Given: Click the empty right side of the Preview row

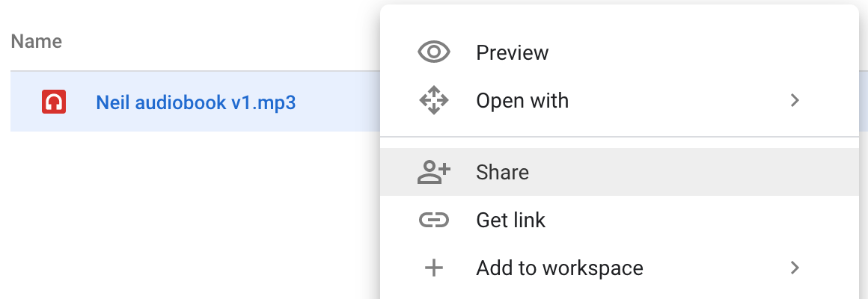Looking at the screenshot, I should [x=720, y=52].
